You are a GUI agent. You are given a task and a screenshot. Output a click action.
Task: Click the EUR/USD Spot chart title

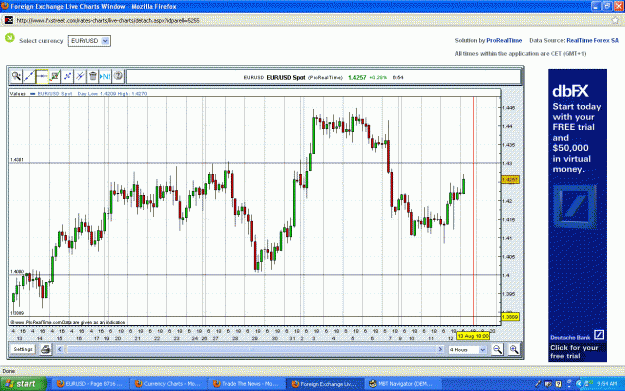click(285, 77)
